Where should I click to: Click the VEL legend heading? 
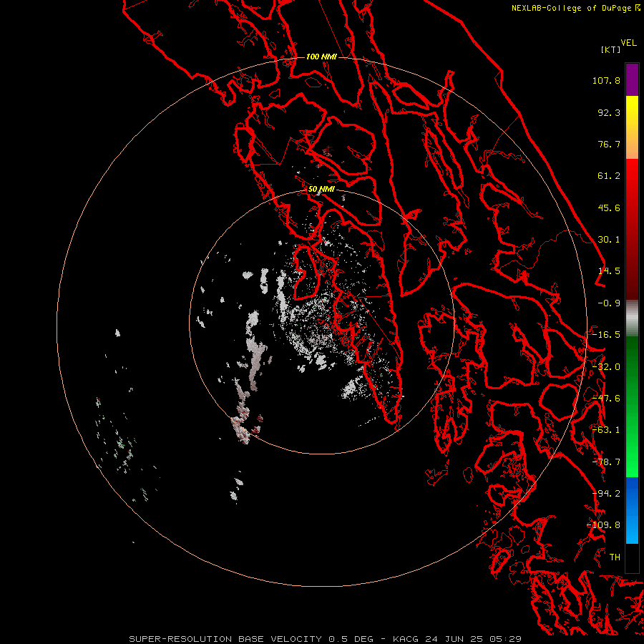pyautogui.click(x=628, y=43)
